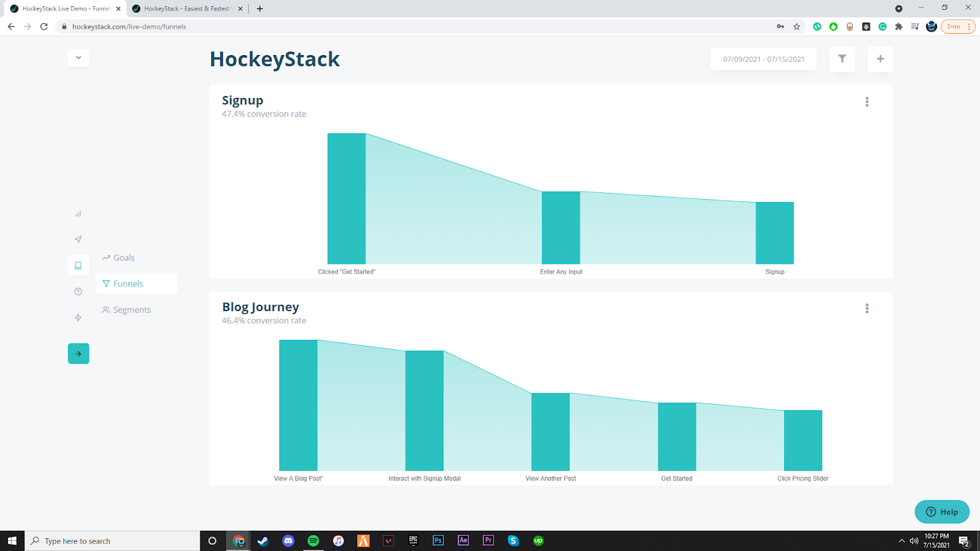Click the address bar URL field

tap(417, 26)
